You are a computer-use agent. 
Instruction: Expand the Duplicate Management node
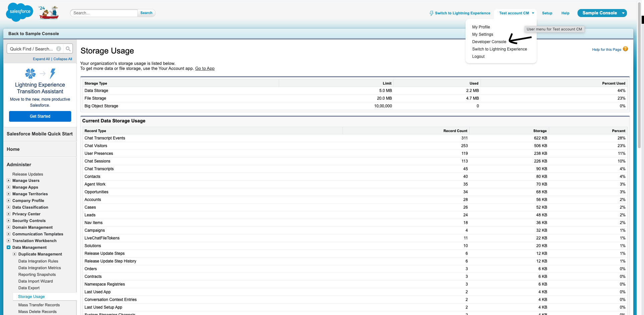15,254
